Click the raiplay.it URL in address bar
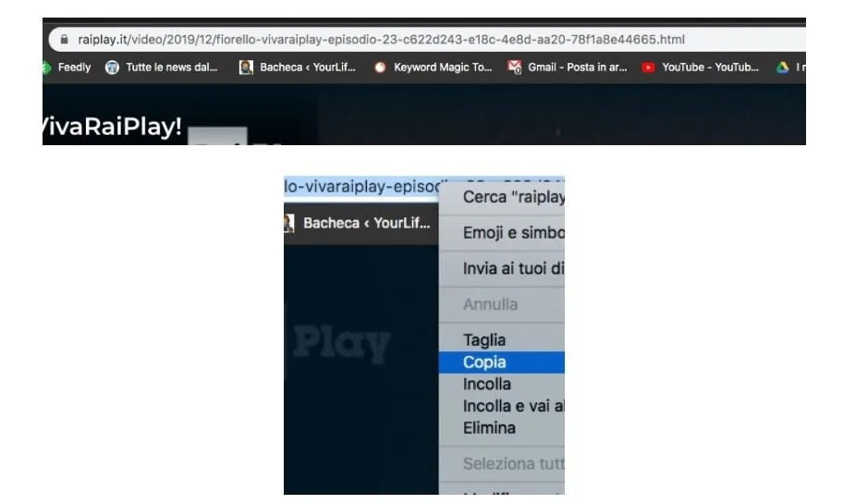868x504 pixels. (x=381, y=40)
